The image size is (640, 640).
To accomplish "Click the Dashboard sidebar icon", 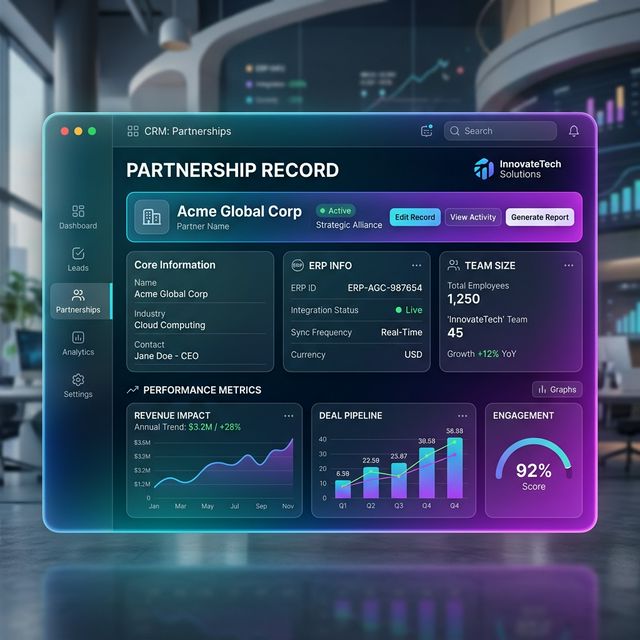I will [78, 211].
